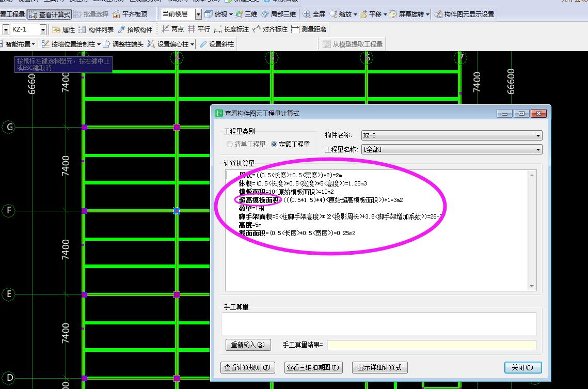Click 显示详细计算式 button
The image size is (588, 389).
379,368
